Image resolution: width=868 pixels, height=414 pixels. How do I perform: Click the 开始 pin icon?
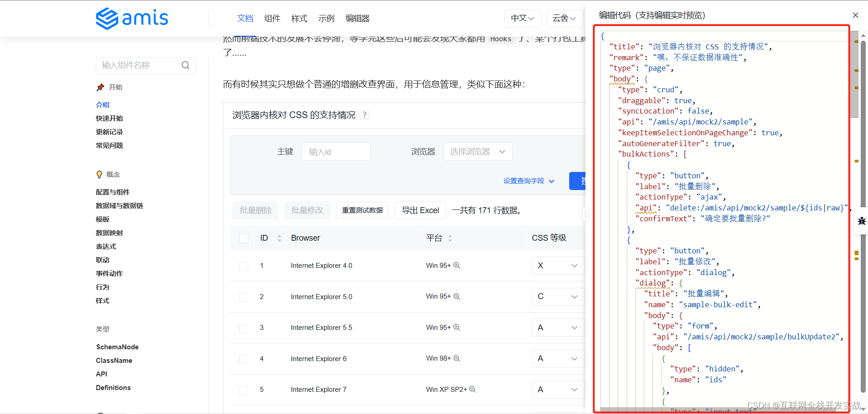pos(100,87)
